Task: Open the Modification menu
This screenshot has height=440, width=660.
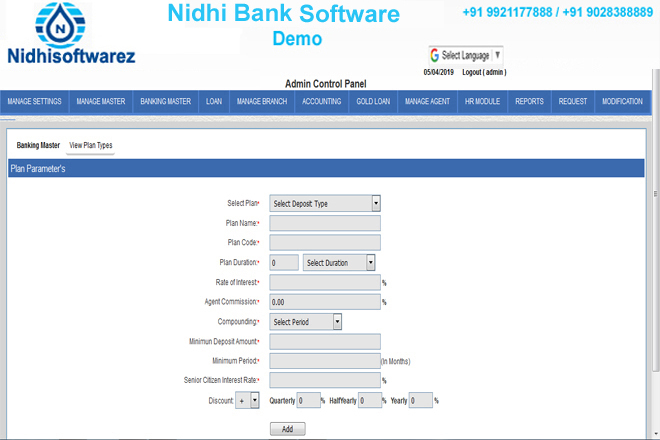Action: tap(623, 101)
